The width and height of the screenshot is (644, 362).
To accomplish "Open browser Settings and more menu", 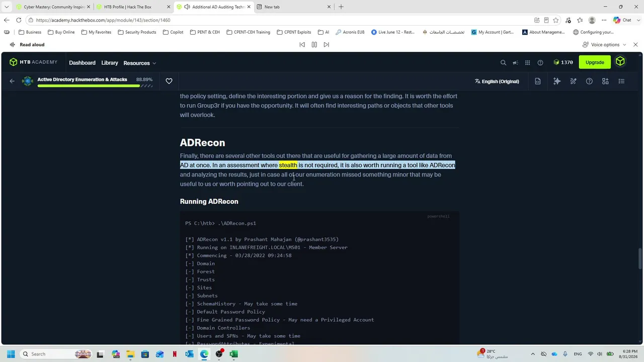I will pos(604,20).
